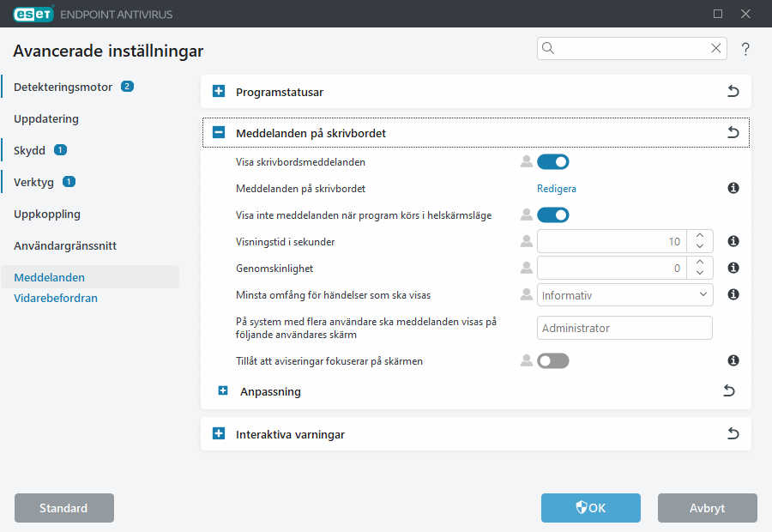Select Användargränssnitt in the sidebar
Viewport: 772px width, 532px height.
62,245
